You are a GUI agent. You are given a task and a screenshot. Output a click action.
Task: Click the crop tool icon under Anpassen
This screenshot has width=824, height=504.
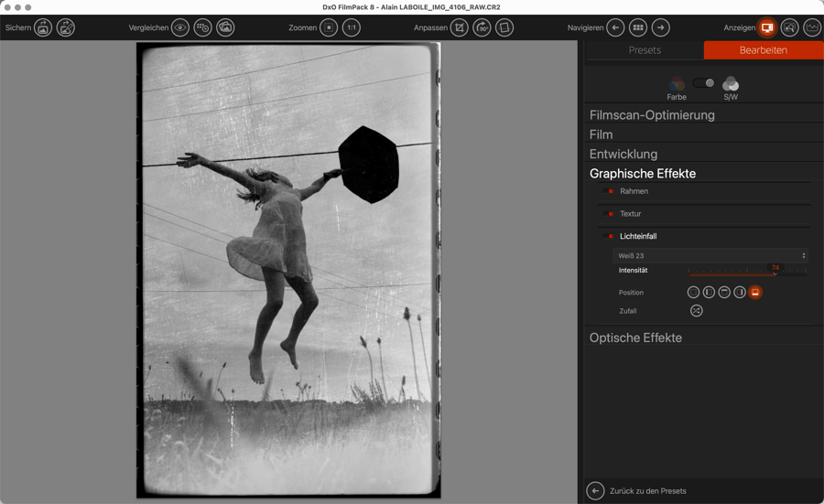(x=460, y=28)
